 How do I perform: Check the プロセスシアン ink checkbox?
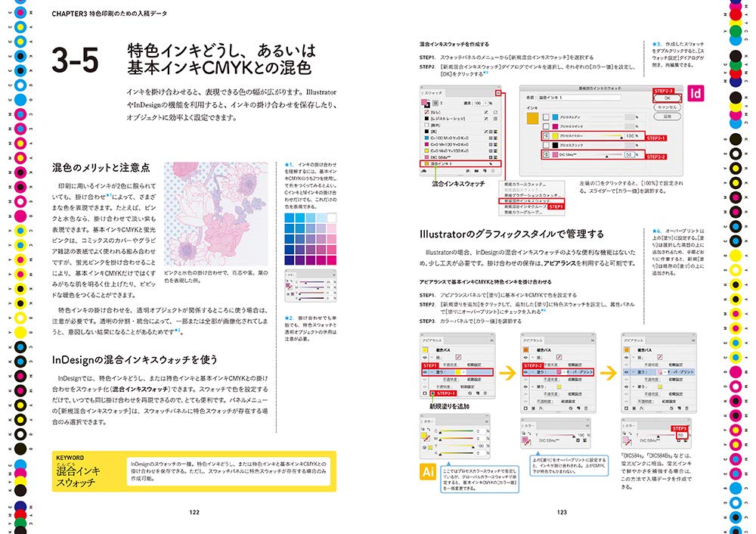(547, 117)
